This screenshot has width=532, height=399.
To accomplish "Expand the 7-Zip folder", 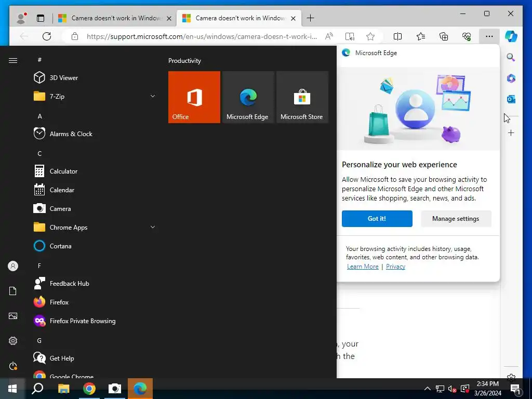I will coord(95,96).
